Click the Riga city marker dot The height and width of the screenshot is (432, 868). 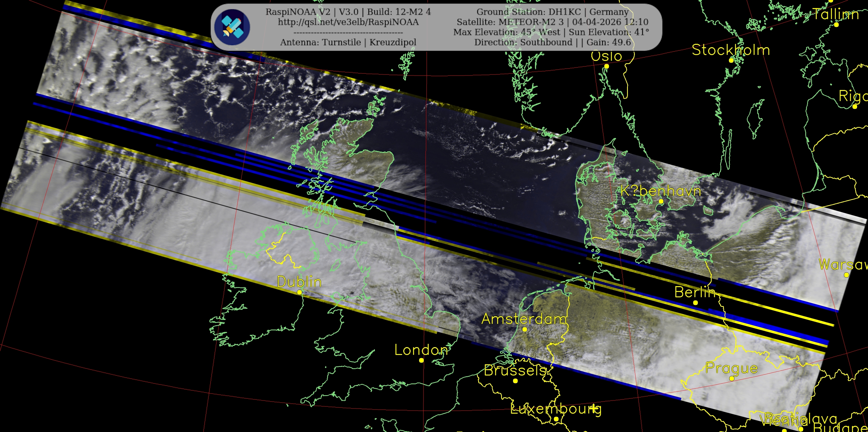tap(854, 107)
